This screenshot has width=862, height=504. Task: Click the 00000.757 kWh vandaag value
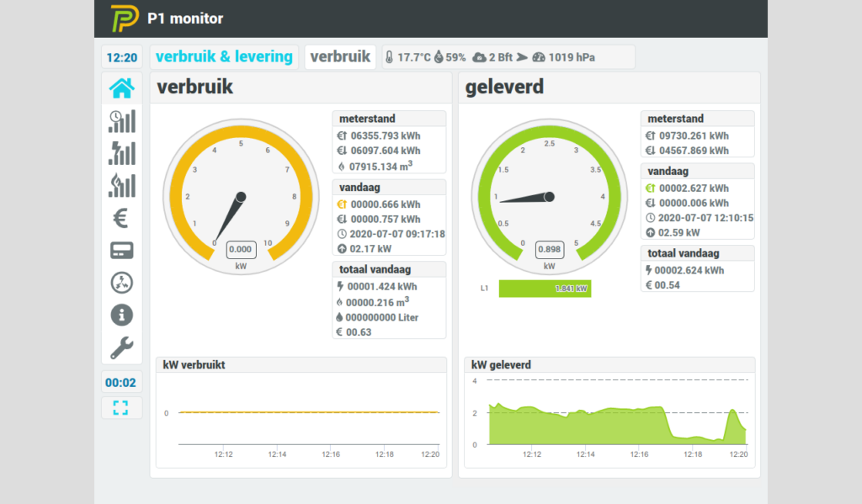tap(386, 220)
